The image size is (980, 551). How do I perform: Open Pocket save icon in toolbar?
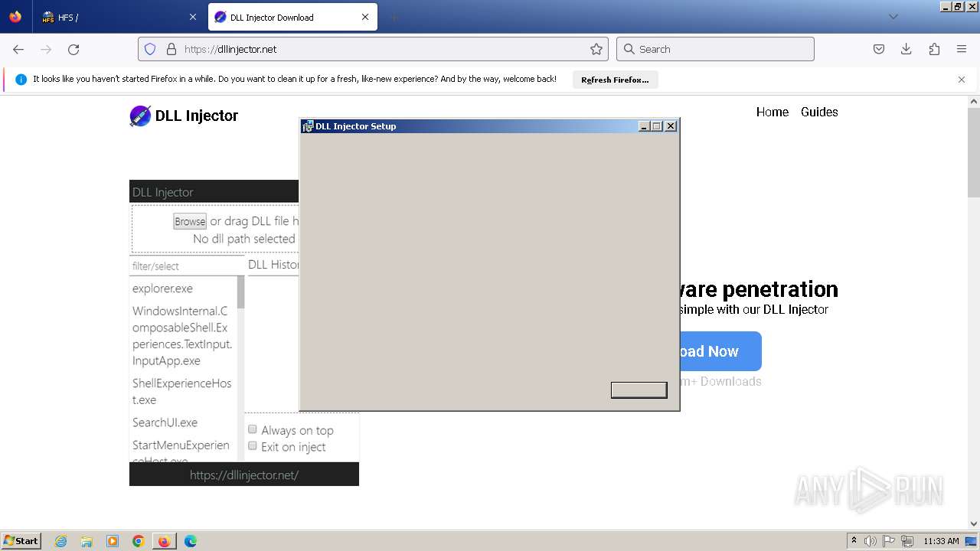pos(879,49)
